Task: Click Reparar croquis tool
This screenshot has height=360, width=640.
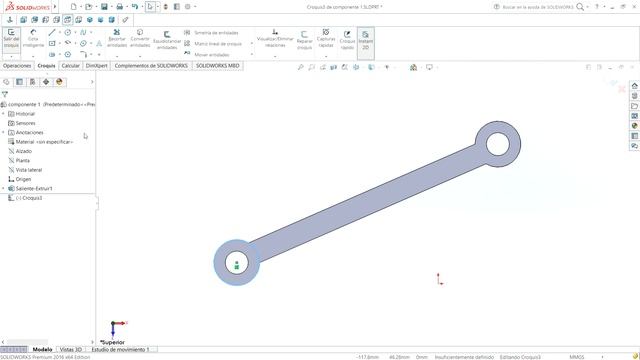Action: (x=304, y=40)
